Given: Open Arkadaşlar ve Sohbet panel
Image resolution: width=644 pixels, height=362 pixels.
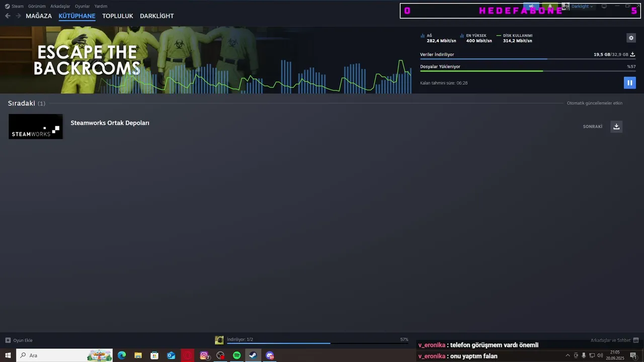Looking at the screenshot, I should 610,340.
